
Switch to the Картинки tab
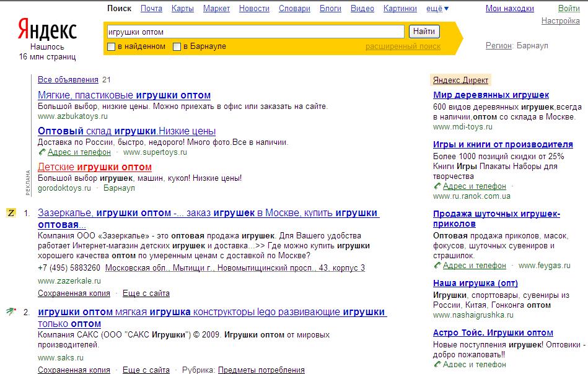400,9
